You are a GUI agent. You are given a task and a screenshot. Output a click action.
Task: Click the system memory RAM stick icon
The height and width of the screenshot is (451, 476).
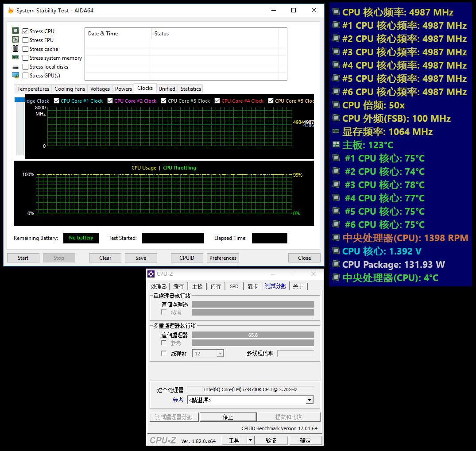pos(15,58)
